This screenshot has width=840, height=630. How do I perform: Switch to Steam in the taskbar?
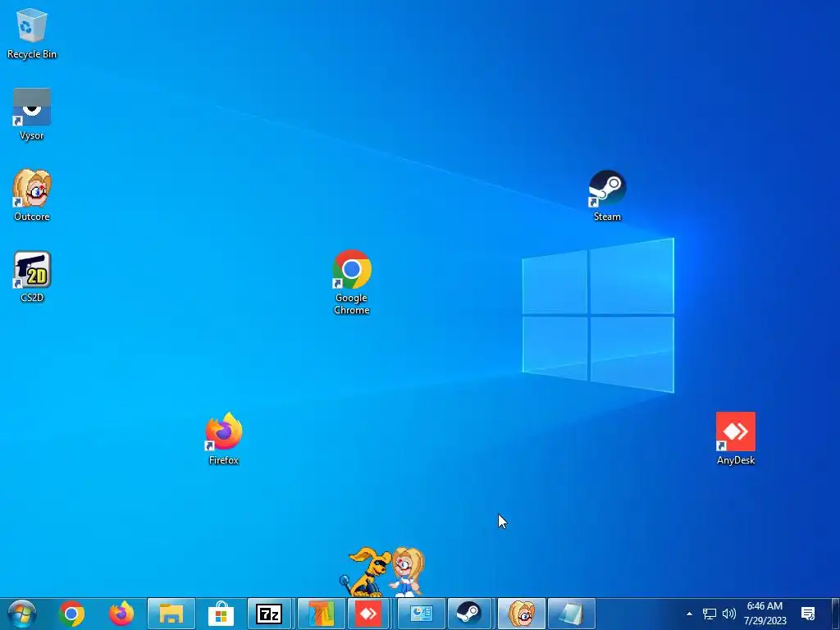pos(468,614)
